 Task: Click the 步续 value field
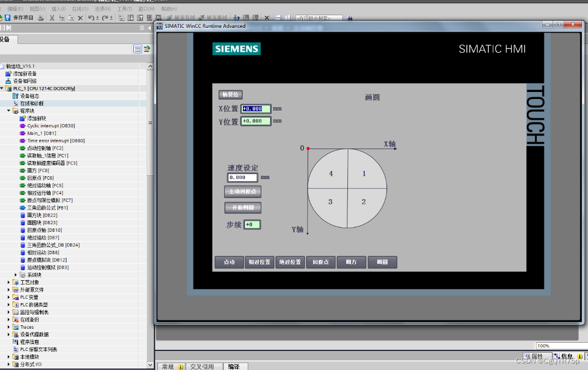(x=252, y=225)
